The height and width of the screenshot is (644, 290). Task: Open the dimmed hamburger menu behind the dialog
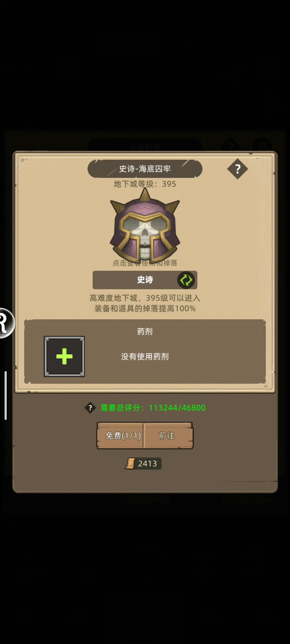tap(262, 146)
